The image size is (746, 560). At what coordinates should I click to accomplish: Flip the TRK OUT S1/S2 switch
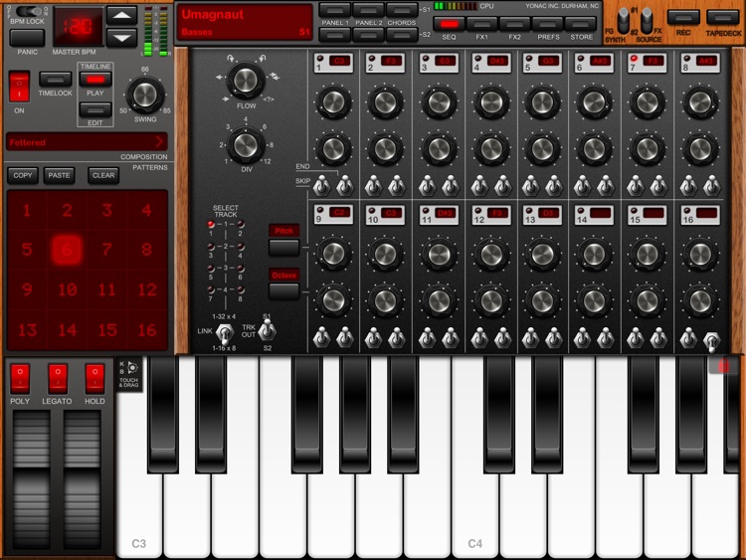268,329
